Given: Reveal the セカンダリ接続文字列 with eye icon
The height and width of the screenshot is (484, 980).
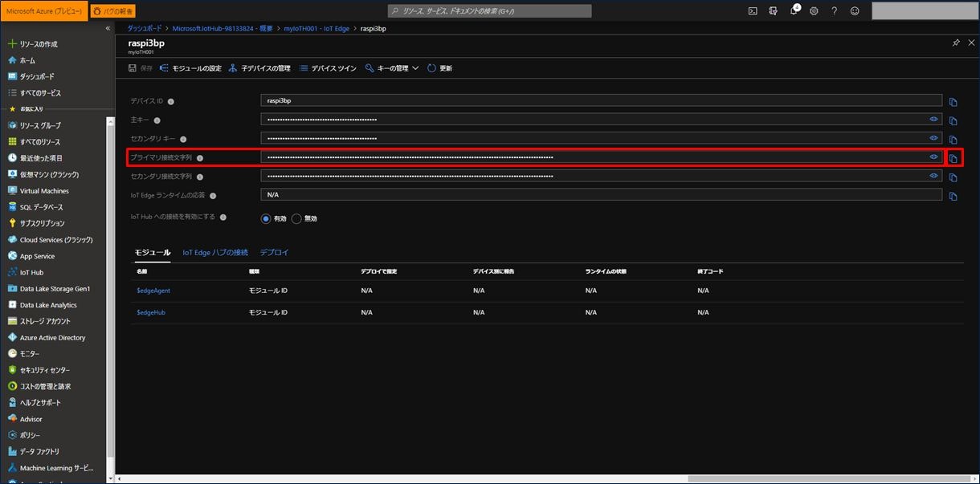Looking at the screenshot, I should [933, 175].
